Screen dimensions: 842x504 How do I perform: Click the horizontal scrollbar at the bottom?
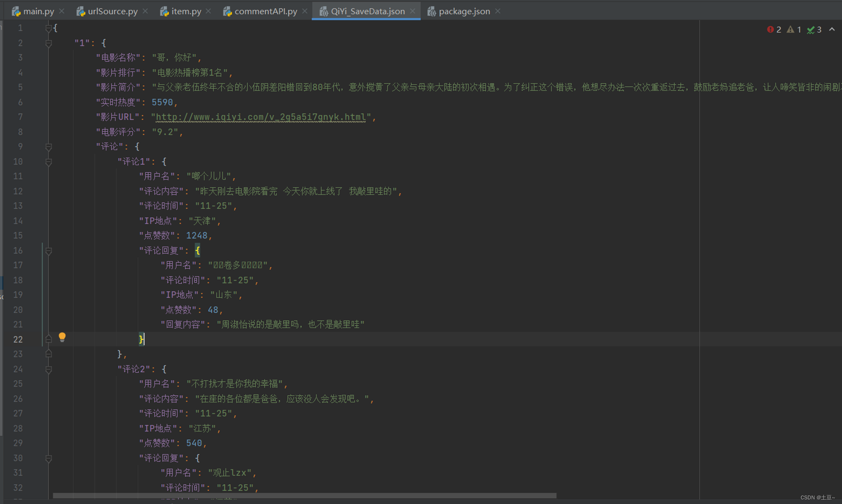(304, 496)
